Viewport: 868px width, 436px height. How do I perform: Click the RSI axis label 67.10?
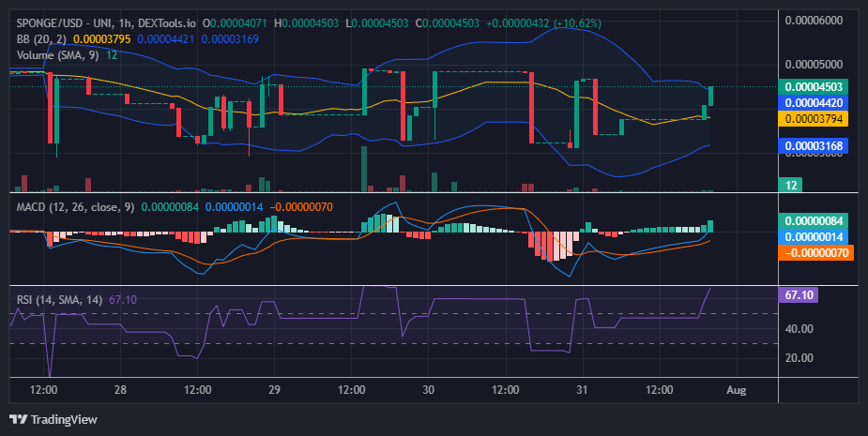pyautogui.click(x=799, y=295)
